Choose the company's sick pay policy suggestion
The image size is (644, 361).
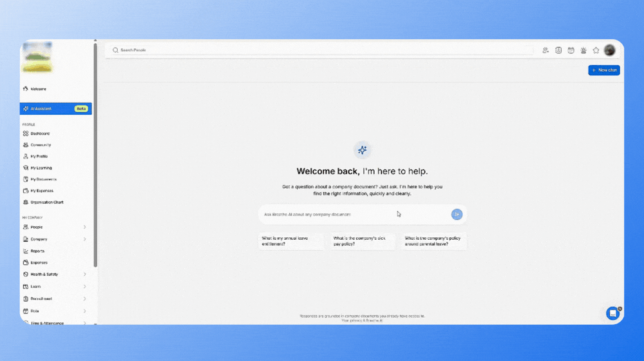362,241
